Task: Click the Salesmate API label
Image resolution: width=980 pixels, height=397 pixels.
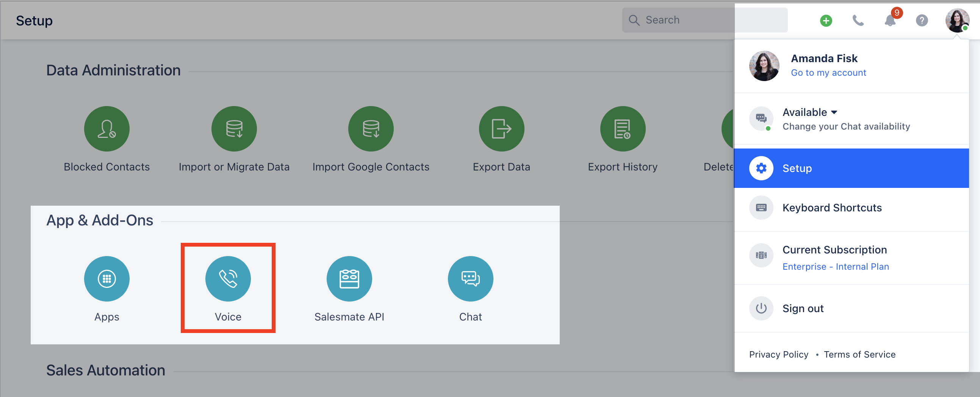Action: (x=349, y=317)
